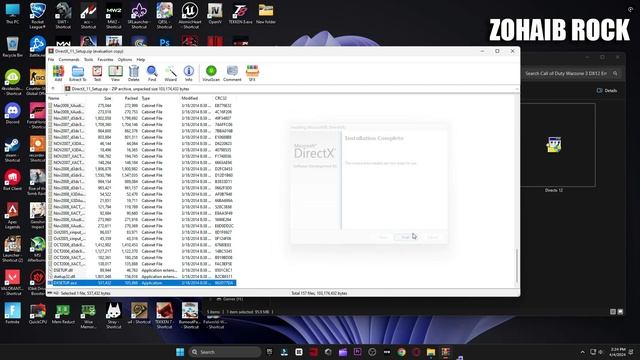Open the New folder desktop icon
The height and width of the screenshot is (360, 640).
coord(265,14)
